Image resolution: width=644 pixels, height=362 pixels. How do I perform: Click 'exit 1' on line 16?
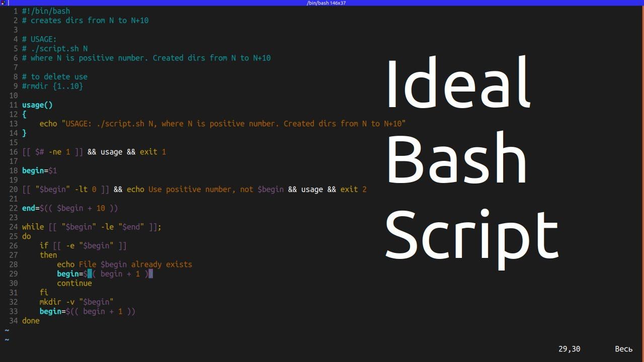coord(153,152)
